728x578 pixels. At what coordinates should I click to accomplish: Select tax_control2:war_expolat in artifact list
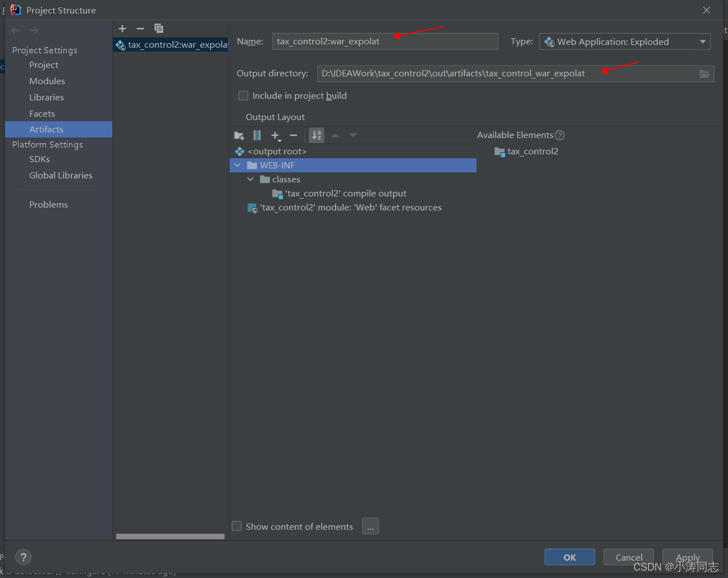pos(171,45)
